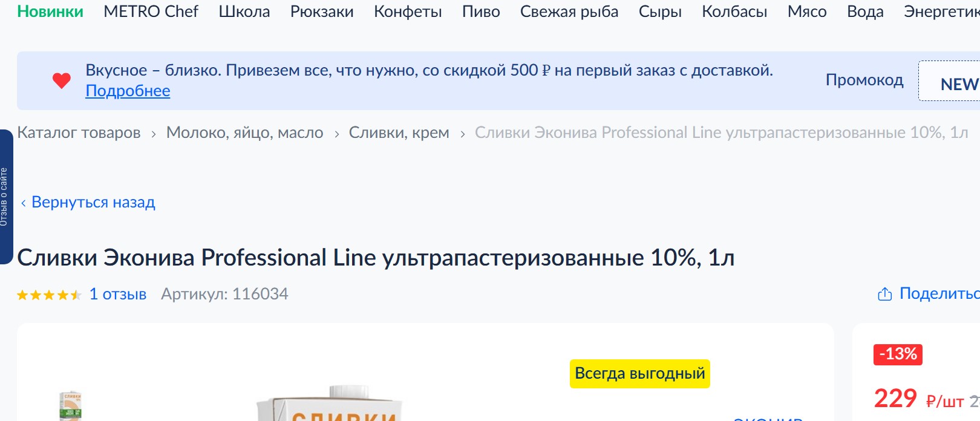The image size is (980, 421).
Task: Click the product title heading
Action: (x=376, y=258)
